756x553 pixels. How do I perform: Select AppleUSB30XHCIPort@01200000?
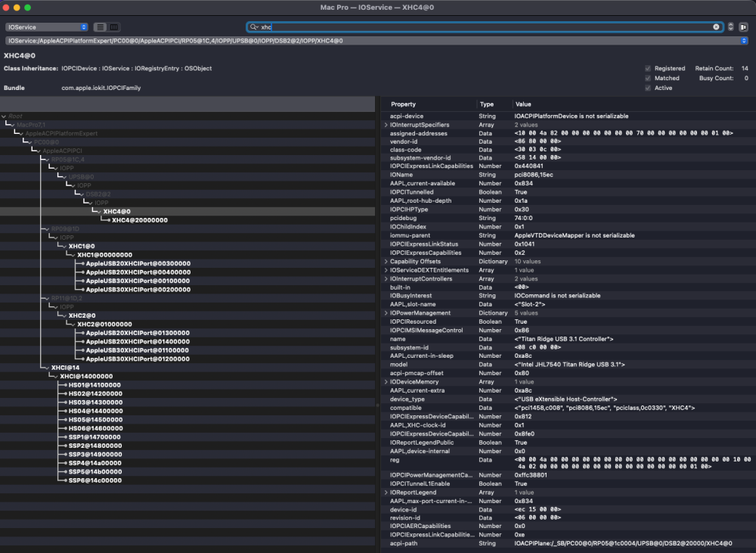(x=138, y=359)
